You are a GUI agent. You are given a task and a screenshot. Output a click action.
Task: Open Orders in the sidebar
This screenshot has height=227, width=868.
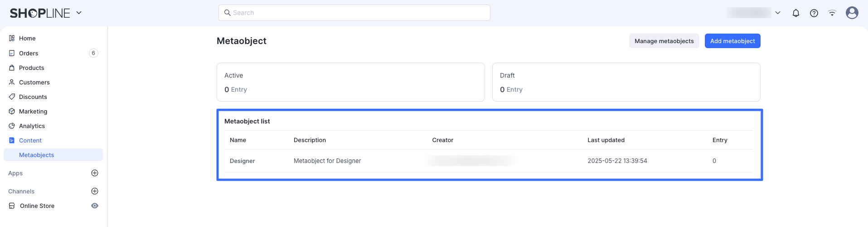(29, 53)
